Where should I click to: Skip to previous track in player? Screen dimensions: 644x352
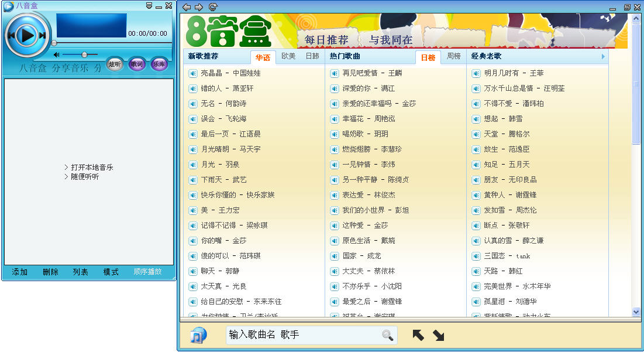(x=11, y=36)
